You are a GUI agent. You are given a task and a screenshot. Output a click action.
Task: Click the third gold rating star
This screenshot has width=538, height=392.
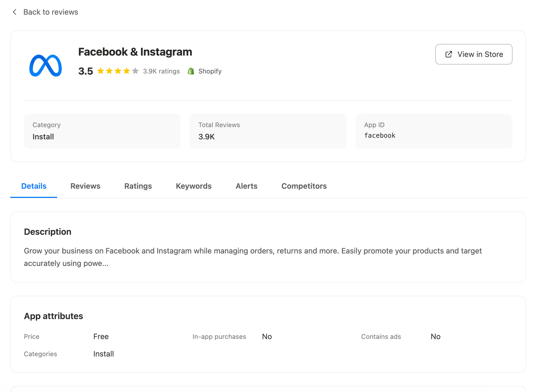118,71
